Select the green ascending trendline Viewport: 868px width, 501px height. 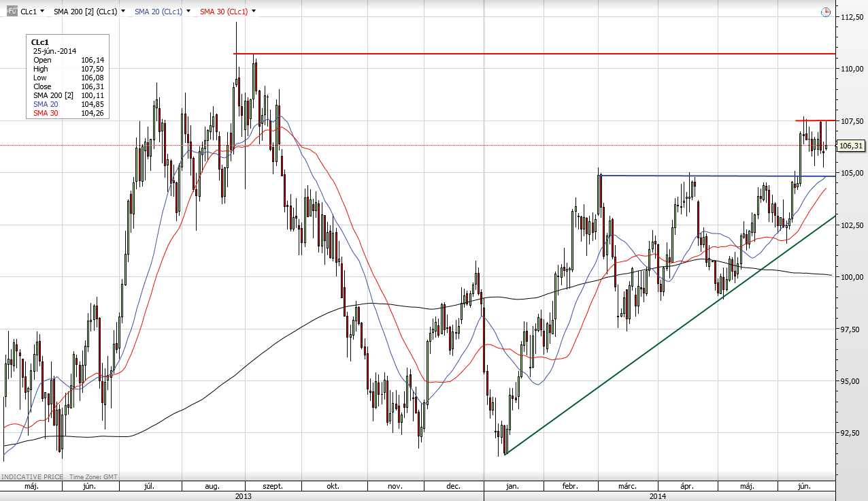click(670, 336)
